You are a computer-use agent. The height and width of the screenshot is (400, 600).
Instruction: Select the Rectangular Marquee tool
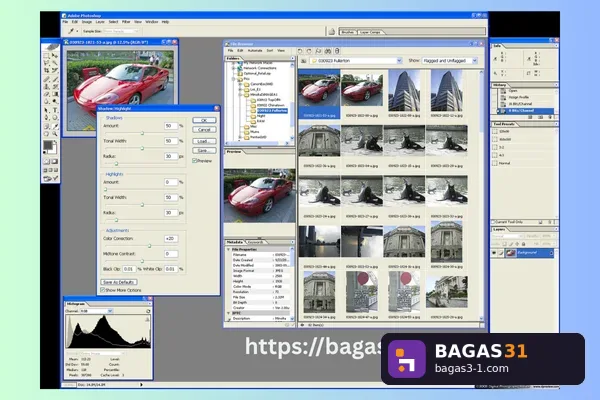pyautogui.click(x=46, y=56)
